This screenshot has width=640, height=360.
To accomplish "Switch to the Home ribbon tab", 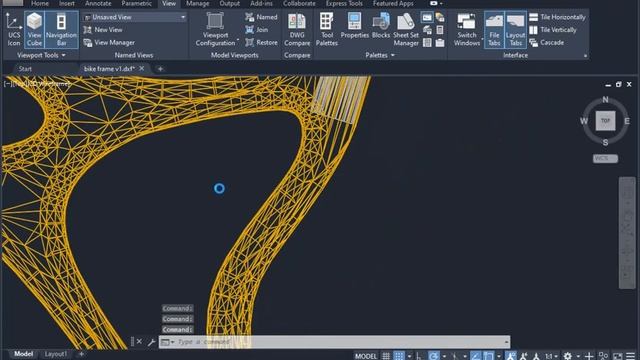I will pyautogui.click(x=40, y=4).
